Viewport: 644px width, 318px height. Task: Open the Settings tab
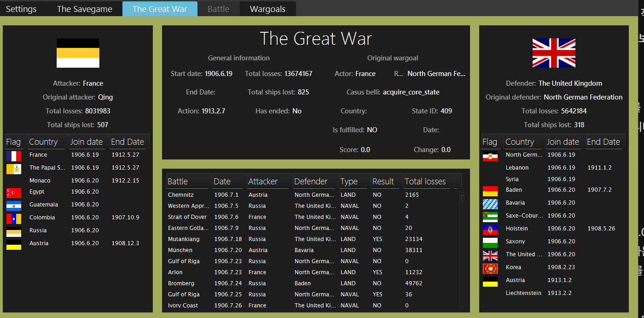point(21,9)
